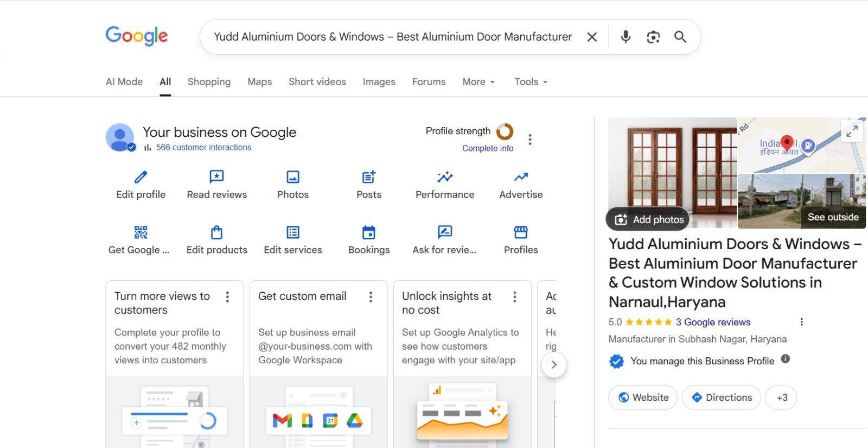
Task: Click You manage this Business Profile text
Action: [702, 361]
